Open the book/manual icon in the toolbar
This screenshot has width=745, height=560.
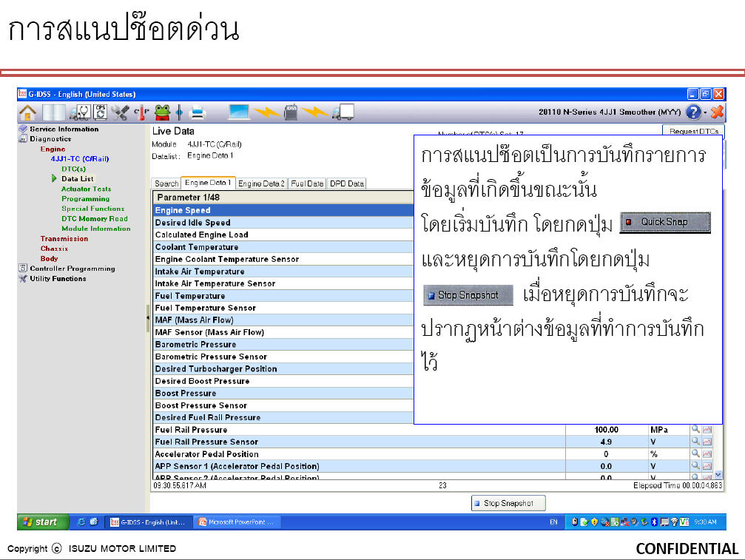(53, 112)
